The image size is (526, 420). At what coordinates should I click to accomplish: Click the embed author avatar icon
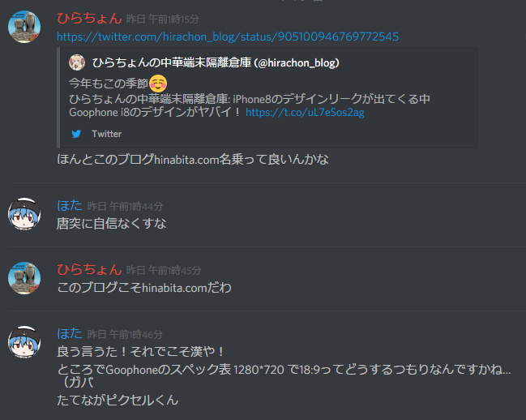tap(77, 62)
